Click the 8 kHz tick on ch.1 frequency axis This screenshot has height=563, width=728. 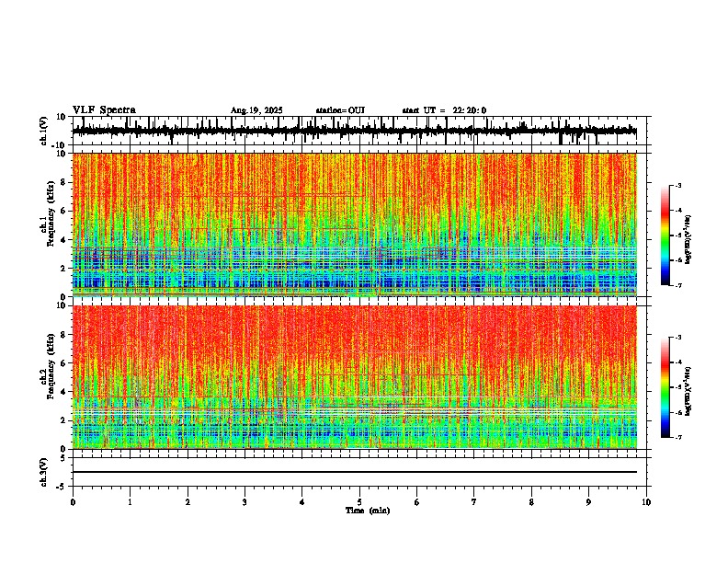tap(64, 182)
